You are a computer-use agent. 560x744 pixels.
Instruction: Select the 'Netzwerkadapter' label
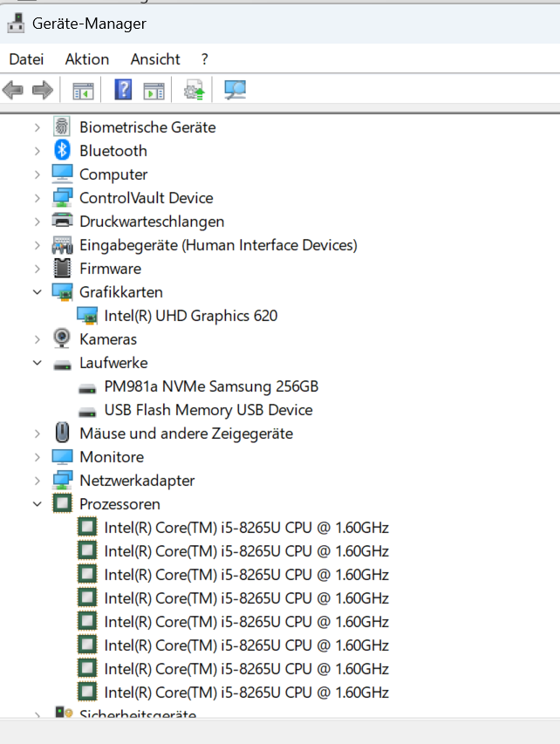coord(137,481)
